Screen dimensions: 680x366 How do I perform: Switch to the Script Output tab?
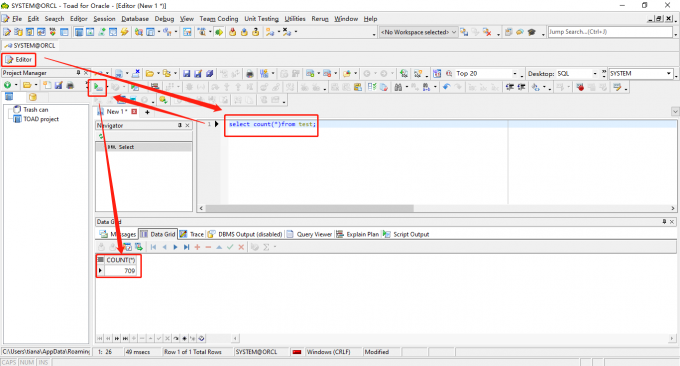[406, 234]
